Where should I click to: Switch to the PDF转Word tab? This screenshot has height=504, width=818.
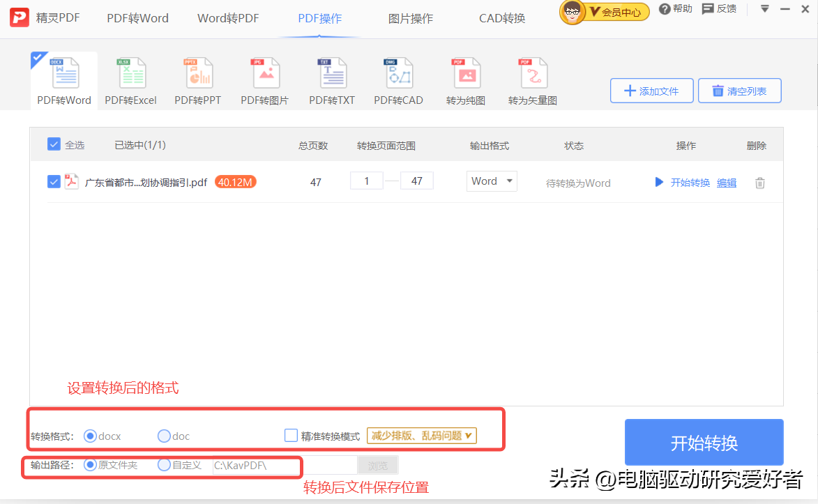pyautogui.click(x=137, y=18)
